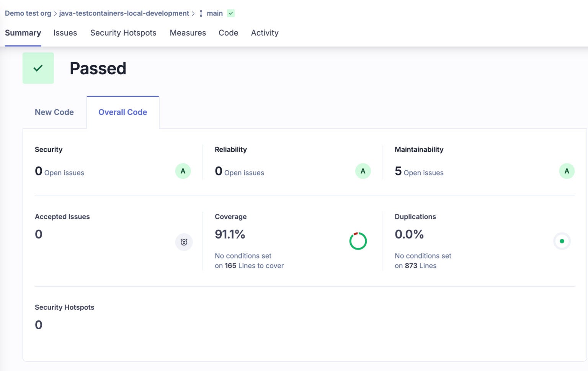This screenshot has height=371, width=588.
Task: Click the snooze icon next to Accepted Issues
Action: tap(184, 242)
